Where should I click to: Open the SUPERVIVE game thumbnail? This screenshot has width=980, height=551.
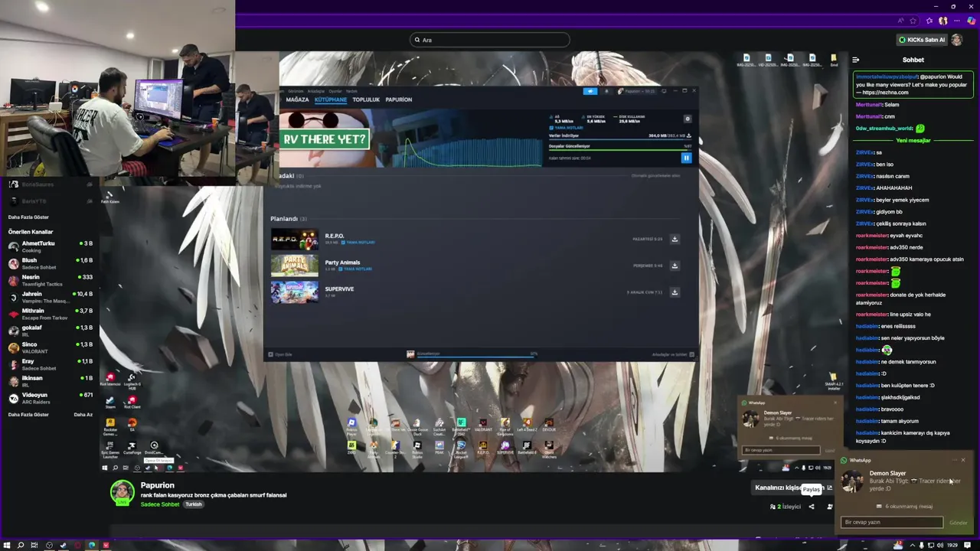click(295, 292)
